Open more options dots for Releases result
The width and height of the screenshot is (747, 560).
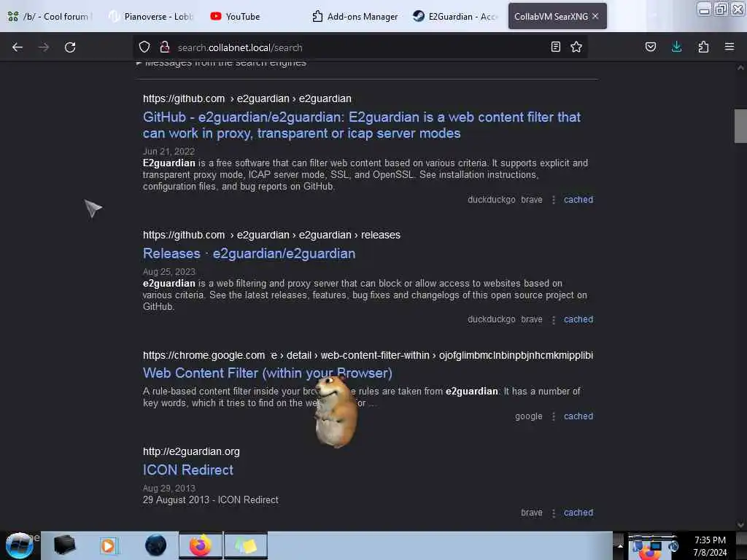click(553, 320)
